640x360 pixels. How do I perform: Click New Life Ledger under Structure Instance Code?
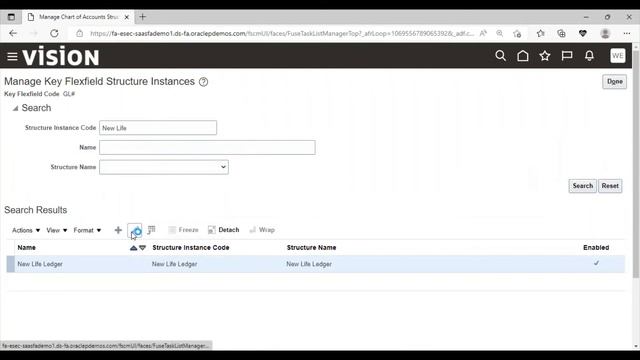coord(174,264)
